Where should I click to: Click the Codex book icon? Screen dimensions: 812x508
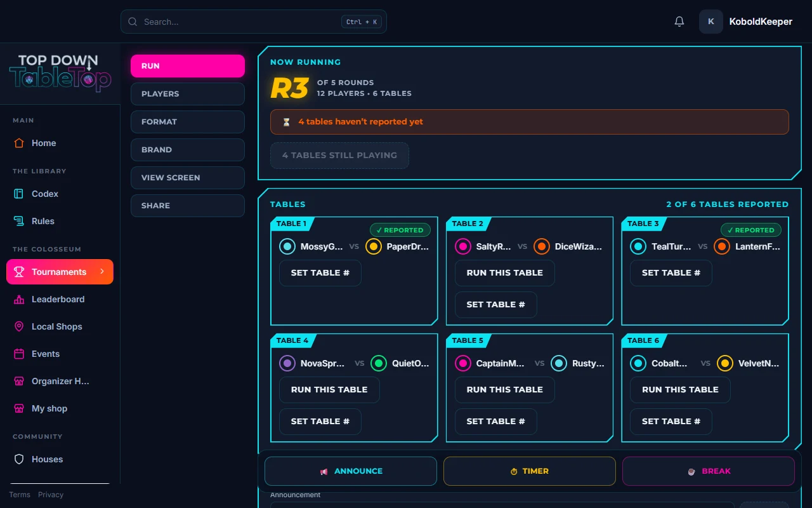(19, 194)
